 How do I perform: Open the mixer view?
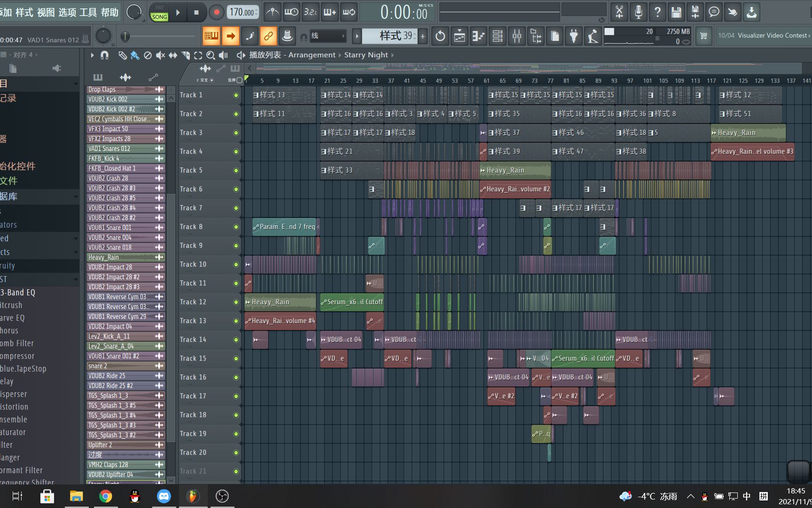517,36
